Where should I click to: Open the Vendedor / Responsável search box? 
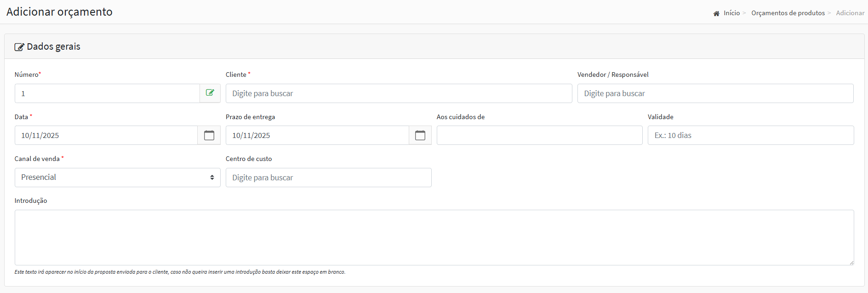coord(715,93)
